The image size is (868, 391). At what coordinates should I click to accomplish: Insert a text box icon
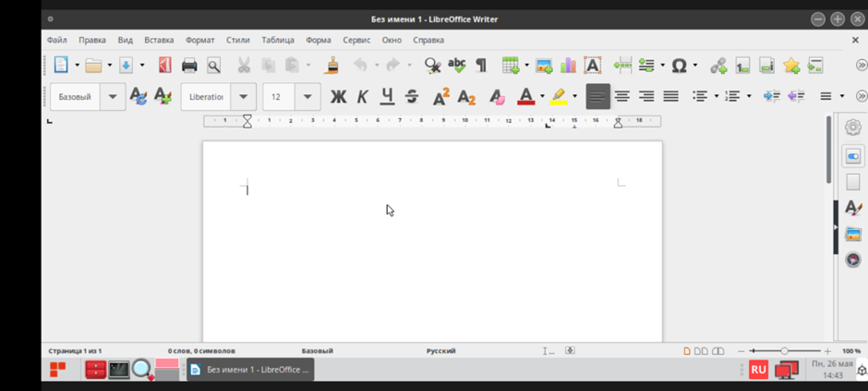[x=592, y=66]
